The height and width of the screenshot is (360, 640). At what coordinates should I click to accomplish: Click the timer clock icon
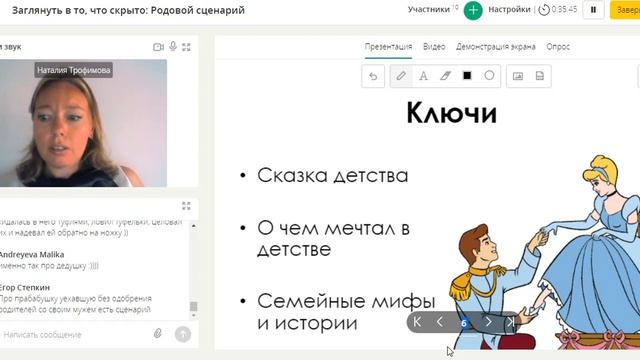tap(544, 10)
